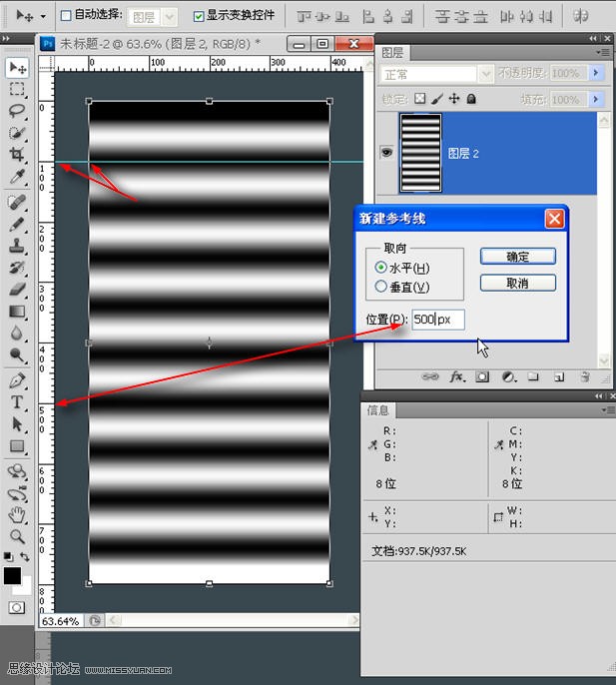Viewport: 616px width, 685px height.
Task: Select the Blur tool
Action: pos(18,333)
